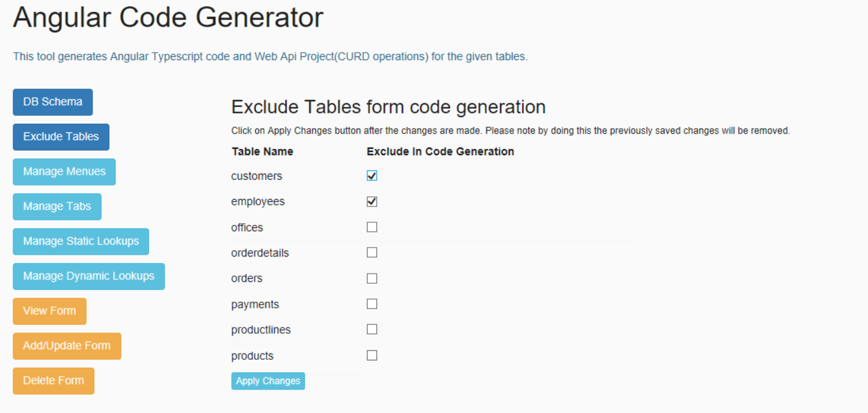Click the Angular Code Generator heading
The width and height of the screenshot is (868, 413).
168,18
